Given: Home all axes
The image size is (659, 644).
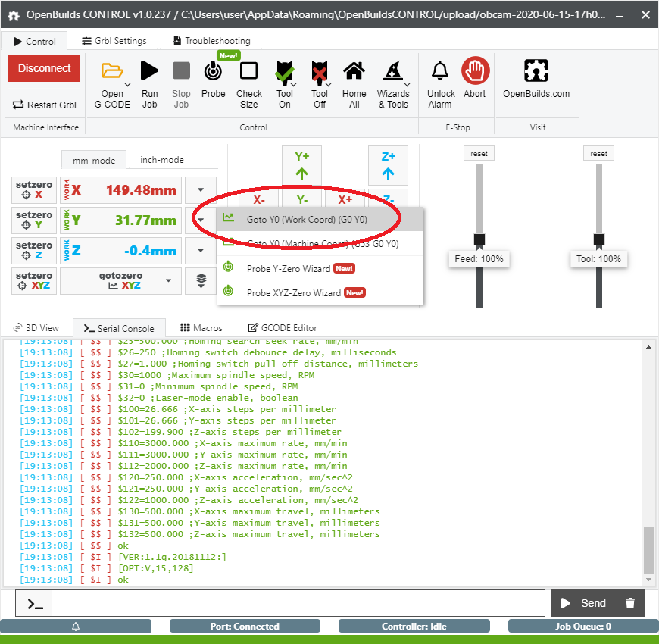Looking at the screenshot, I should [354, 86].
